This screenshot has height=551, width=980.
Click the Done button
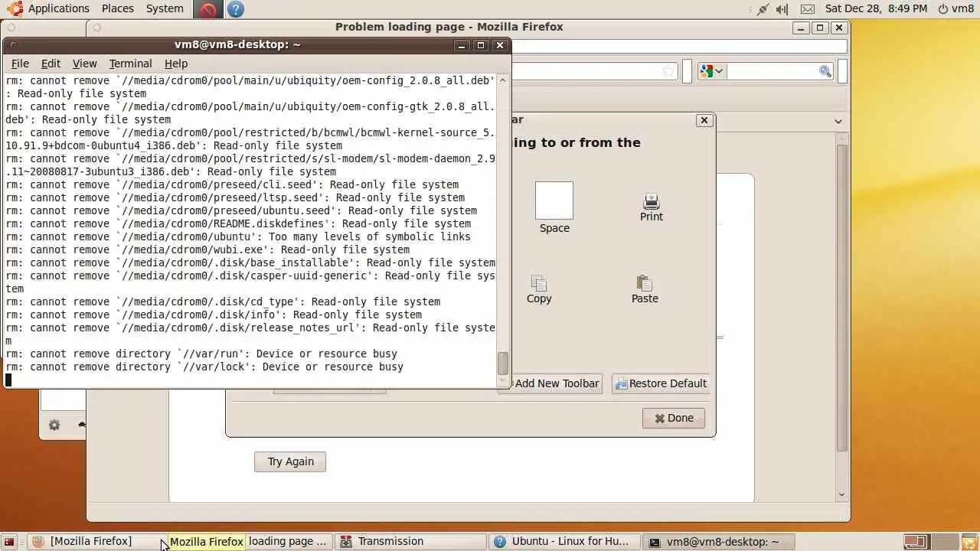pos(674,418)
